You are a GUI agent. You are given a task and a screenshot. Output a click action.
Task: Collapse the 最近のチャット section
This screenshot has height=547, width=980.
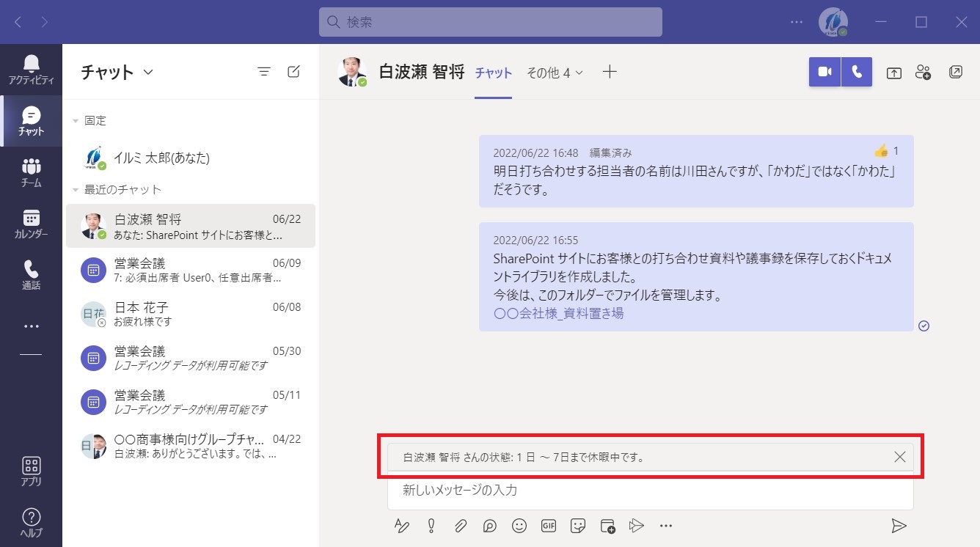point(76,190)
